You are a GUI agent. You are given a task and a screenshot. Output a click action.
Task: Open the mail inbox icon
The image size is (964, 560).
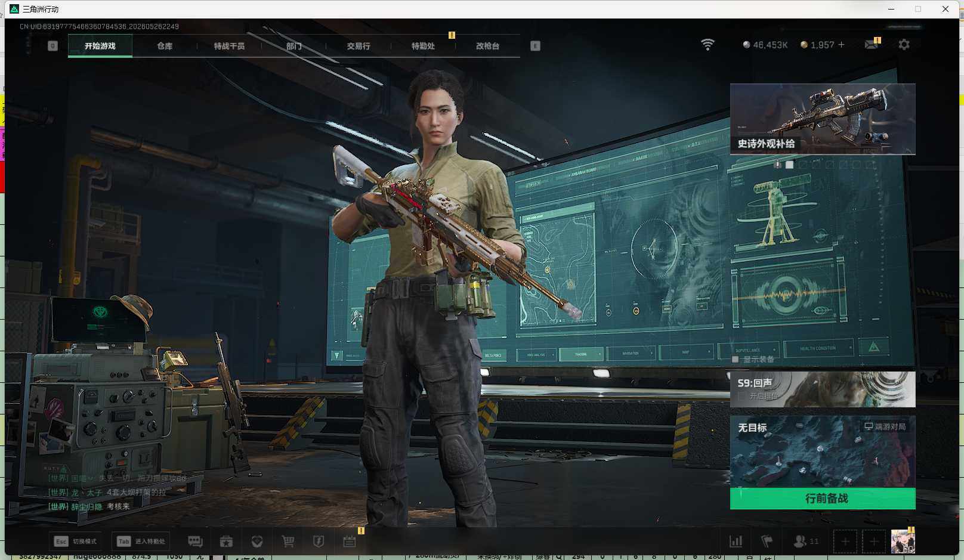872,45
